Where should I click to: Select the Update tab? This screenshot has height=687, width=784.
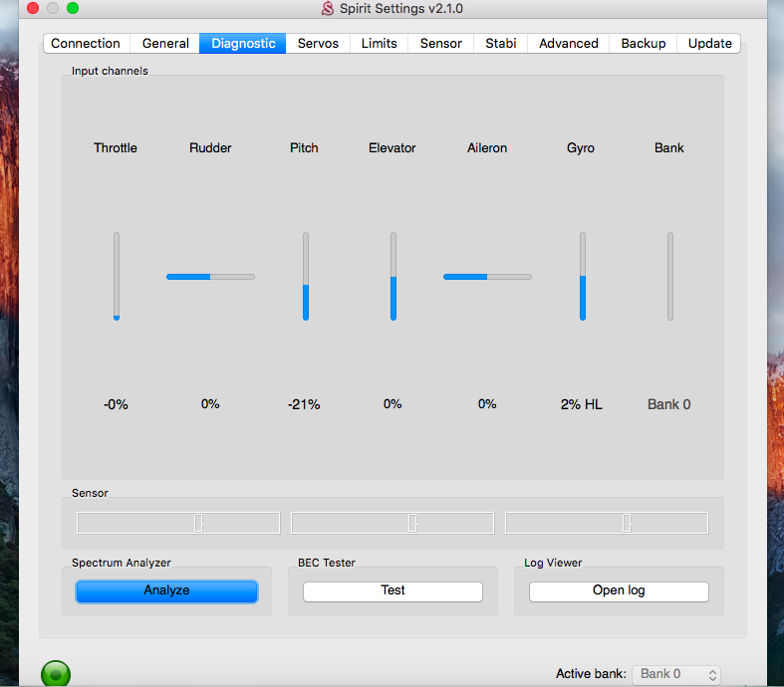(x=709, y=43)
